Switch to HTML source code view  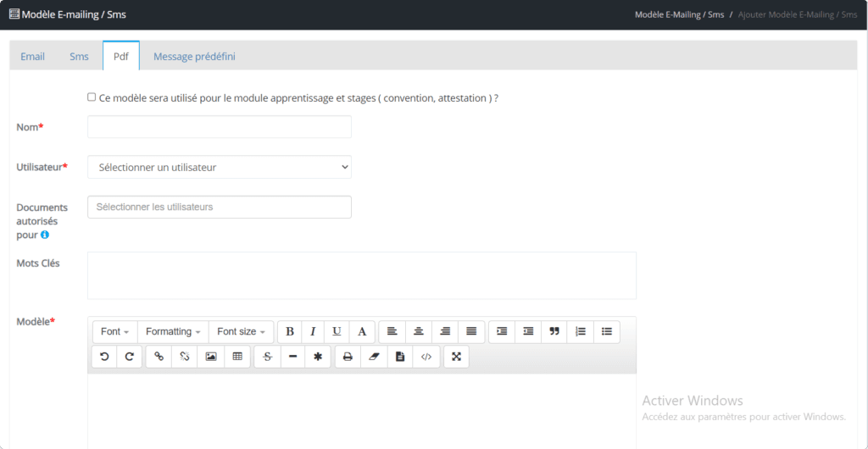[x=426, y=358]
